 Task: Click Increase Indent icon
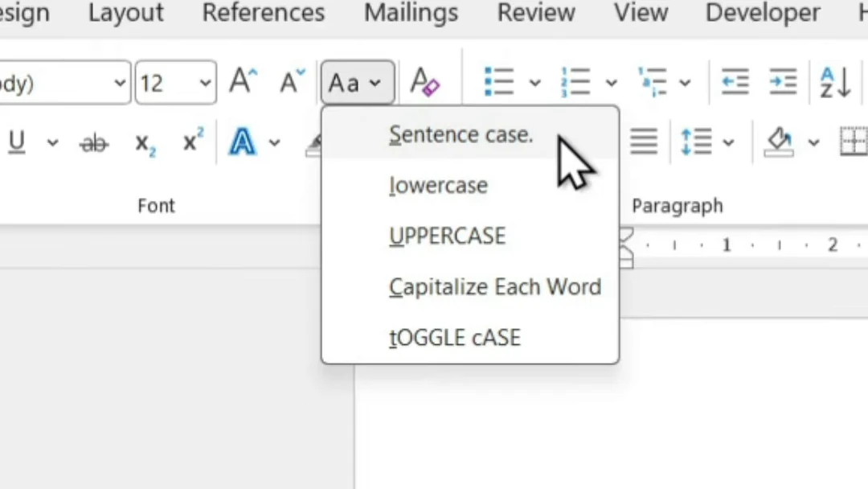[x=783, y=82]
